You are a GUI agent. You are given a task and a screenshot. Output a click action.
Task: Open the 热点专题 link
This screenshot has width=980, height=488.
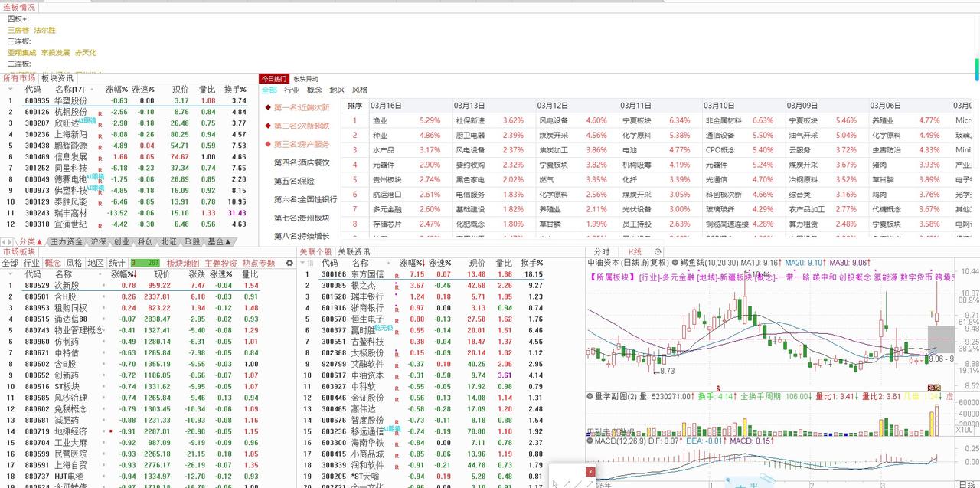point(260,262)
